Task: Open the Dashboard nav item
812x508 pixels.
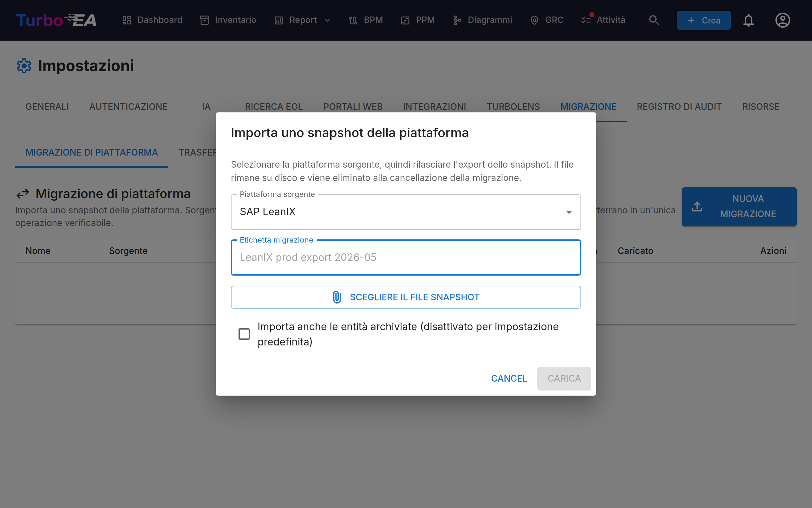Action: [152, 20]
